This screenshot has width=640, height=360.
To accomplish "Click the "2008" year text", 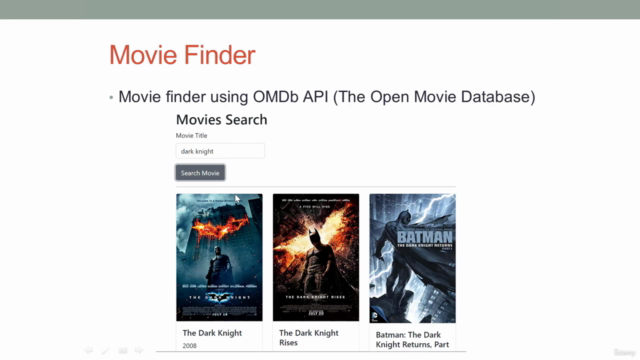I will 189,346.
